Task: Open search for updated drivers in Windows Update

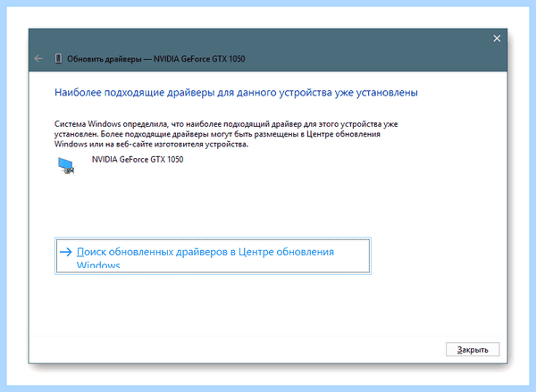Action: click(213, 256)
